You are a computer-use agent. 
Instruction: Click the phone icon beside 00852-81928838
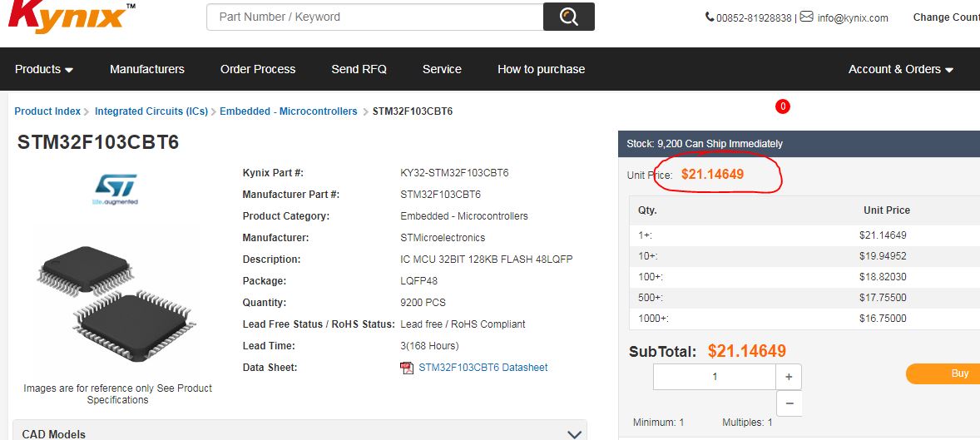pyautogui.click(x=710, y=17)
